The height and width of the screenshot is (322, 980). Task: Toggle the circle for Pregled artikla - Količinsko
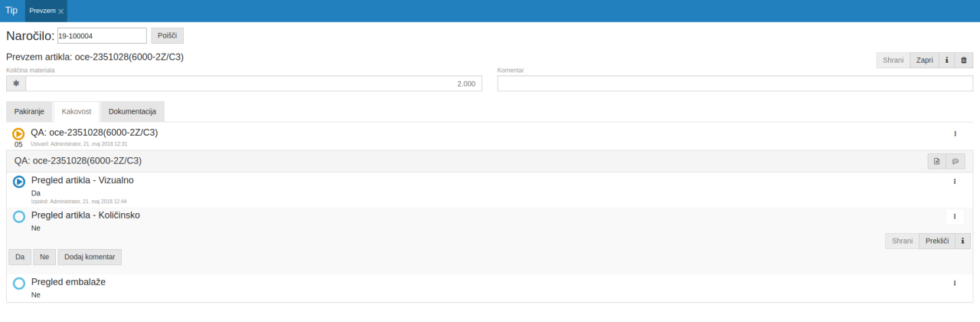point(19,217)
